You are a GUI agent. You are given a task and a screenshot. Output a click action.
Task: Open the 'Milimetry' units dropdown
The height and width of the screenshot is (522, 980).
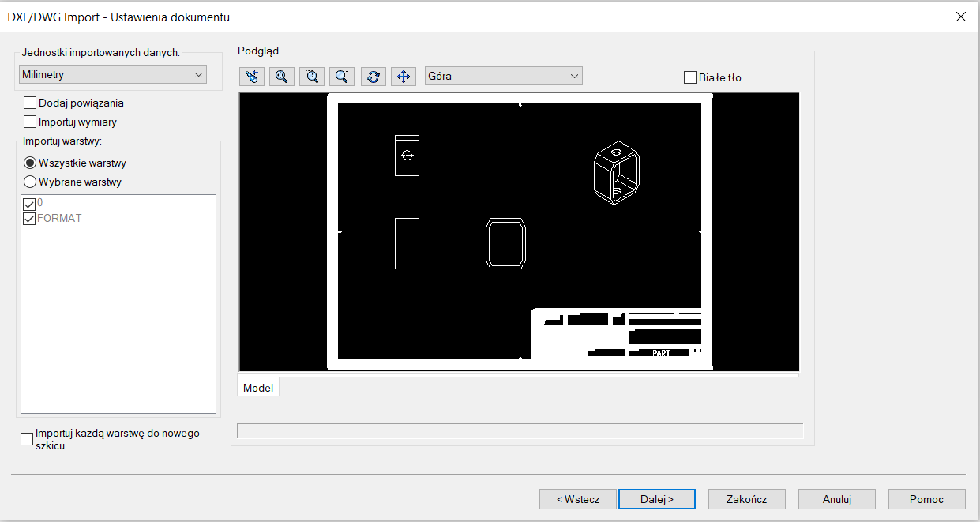pyautogui.click(x=112, y=74)
